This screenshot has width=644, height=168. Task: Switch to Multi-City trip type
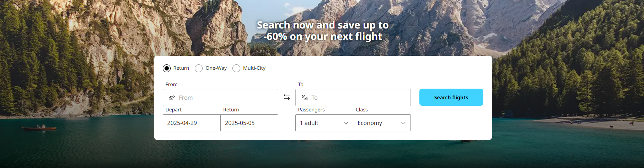236,68
